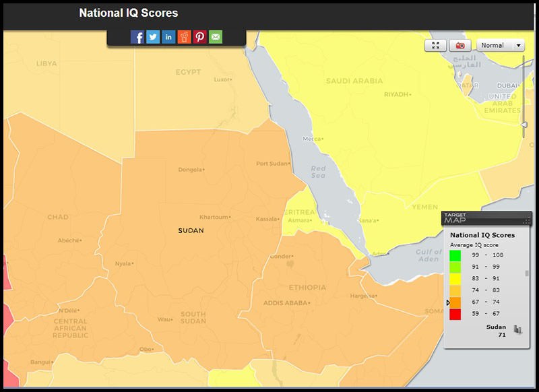Click the orange 67 - 74 legend swatch

[x=455, y=302]
